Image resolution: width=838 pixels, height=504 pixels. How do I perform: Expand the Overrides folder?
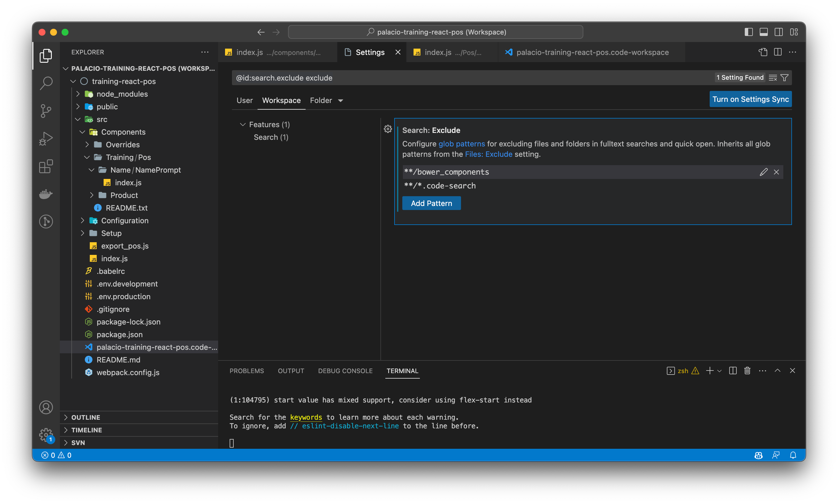tap(87, 144)
